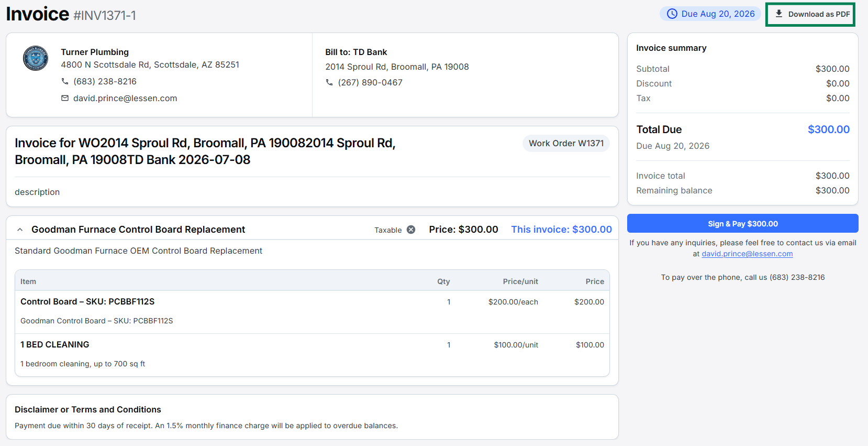Click the Taxable status x icon
The width and height of the screenshot is (868, 446).
[x=411, y=230]
